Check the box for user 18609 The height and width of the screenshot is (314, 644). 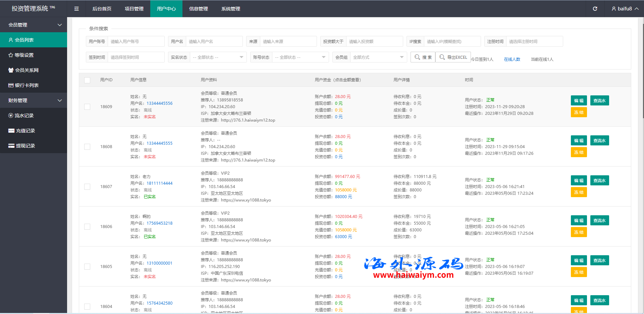87,107
